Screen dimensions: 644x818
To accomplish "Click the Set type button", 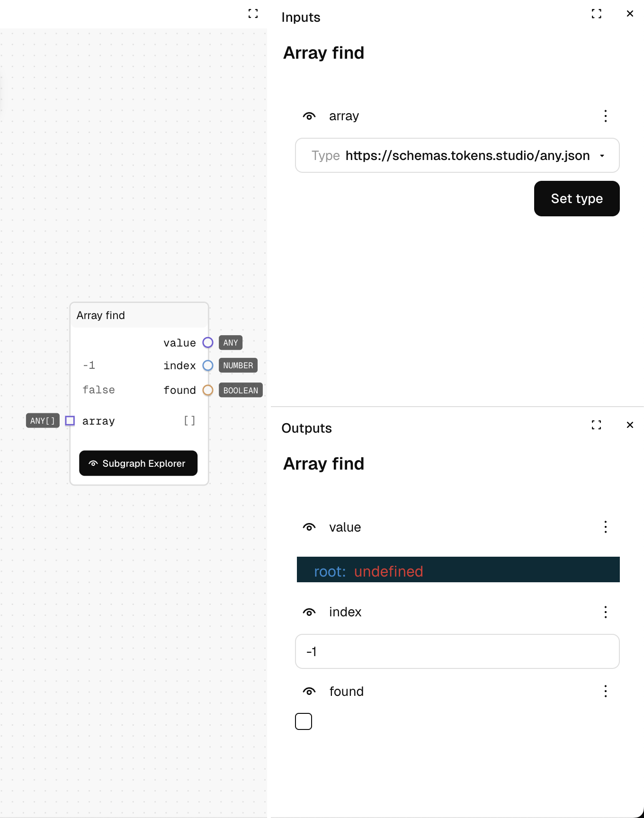I will (x=577, y=198).
